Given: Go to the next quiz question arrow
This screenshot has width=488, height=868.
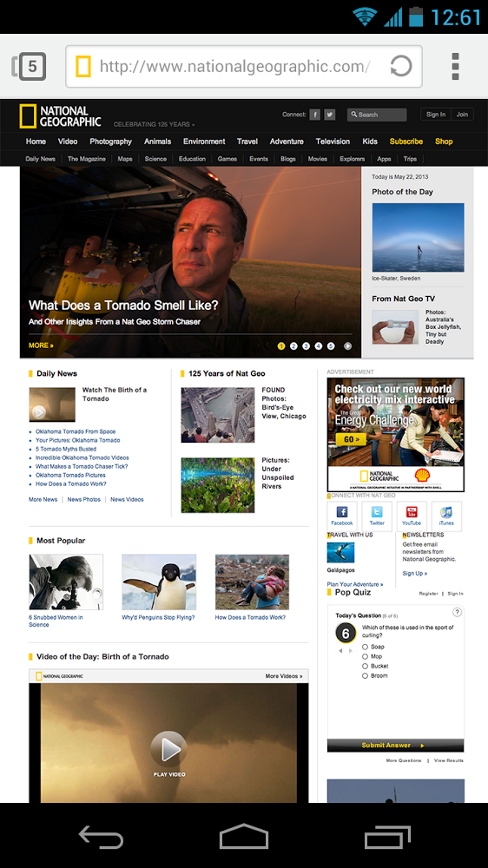Looking at the screenshot, I should tap(351, 650).
